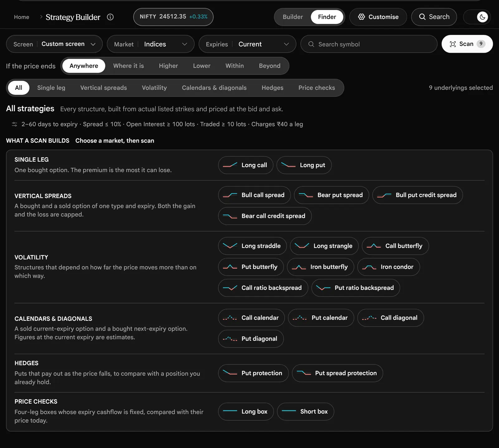Open the Hedges tab

(273, 88)
